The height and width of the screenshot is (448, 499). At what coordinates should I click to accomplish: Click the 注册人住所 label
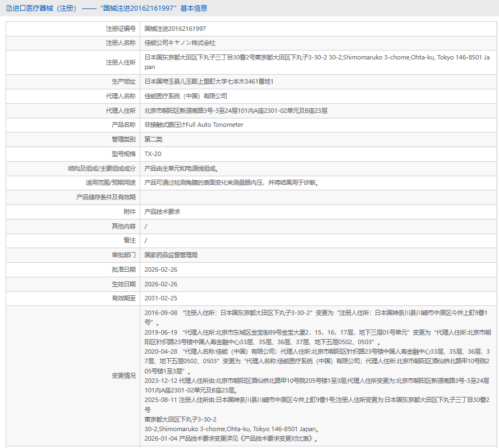[121, 62]
